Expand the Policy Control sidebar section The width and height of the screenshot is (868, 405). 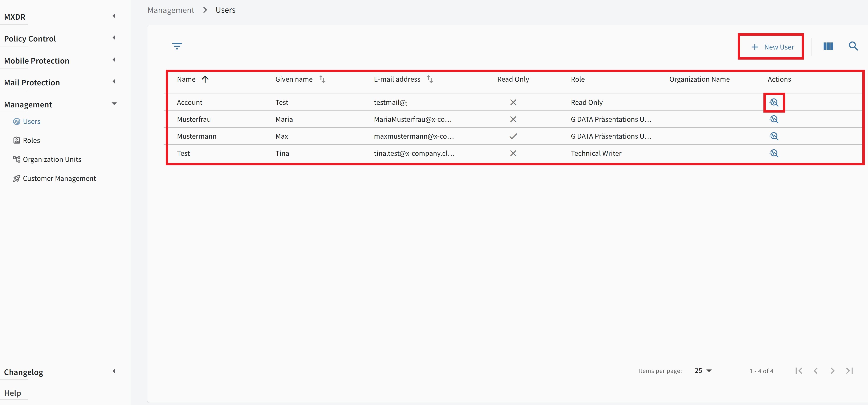114,37
